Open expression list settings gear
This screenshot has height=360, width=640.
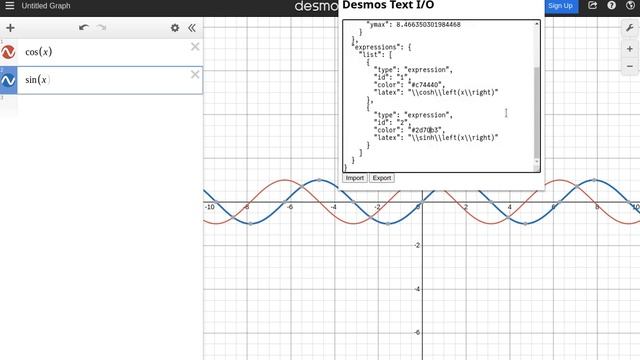tap(175, 28)
